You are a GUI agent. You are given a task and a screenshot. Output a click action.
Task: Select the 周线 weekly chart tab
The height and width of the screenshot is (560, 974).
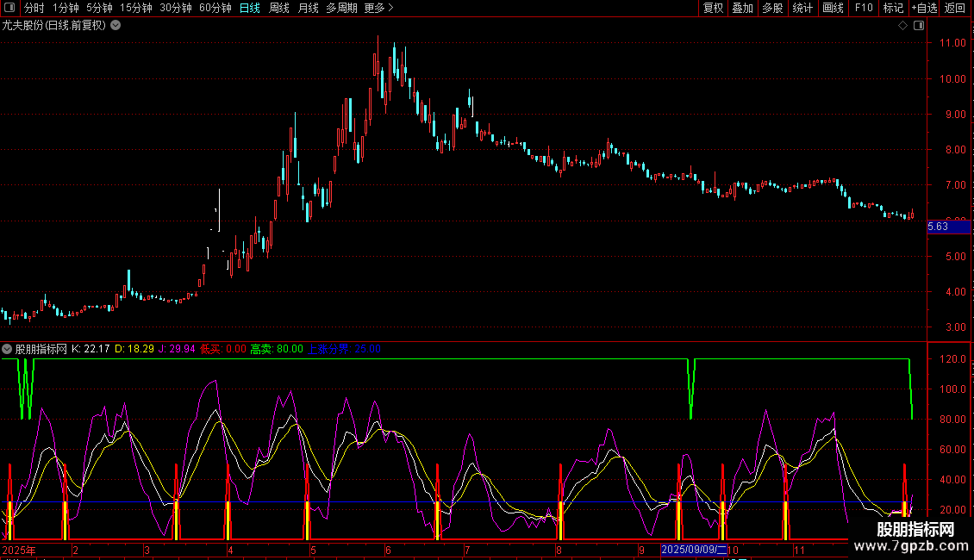279,9
